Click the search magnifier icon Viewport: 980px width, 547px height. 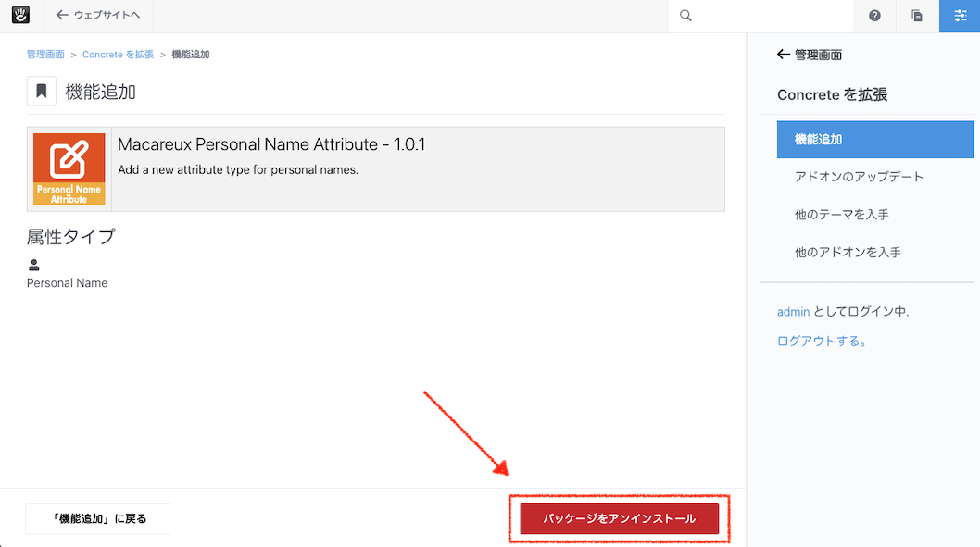pos(685,16)
